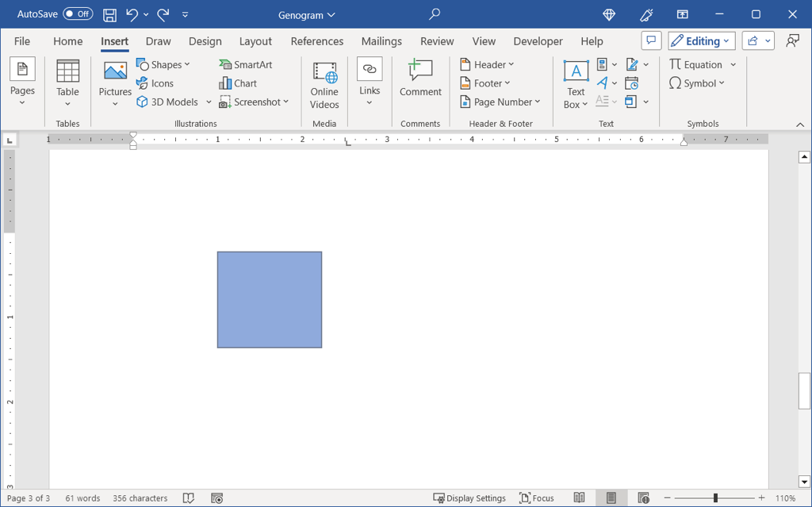The height and width of the screenshot is (507, 812).
Task: Open the Page Number dropdown
Action: pyautogui.click(x=500, y=102)
